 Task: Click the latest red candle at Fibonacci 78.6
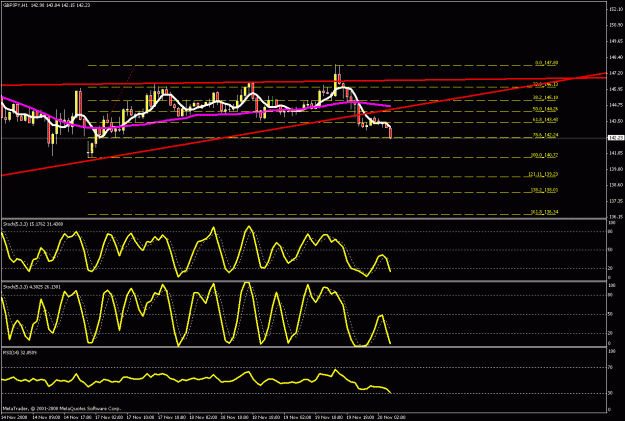(x=390, y=133)
